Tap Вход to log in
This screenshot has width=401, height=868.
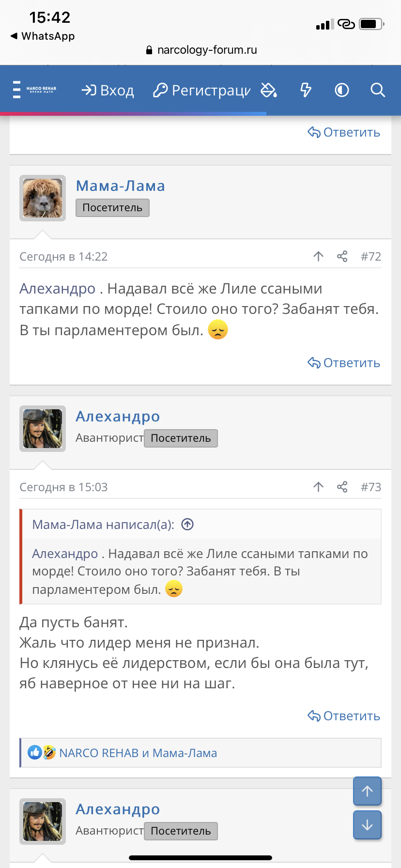coord(108,91)
